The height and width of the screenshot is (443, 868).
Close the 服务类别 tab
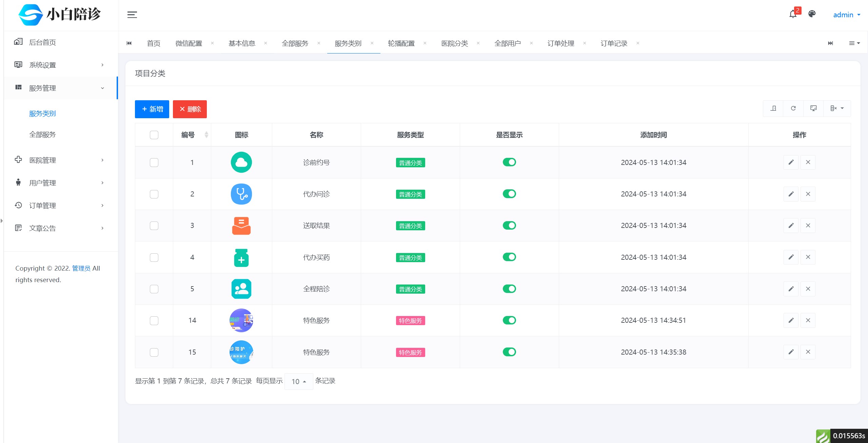tap(372, 43)
